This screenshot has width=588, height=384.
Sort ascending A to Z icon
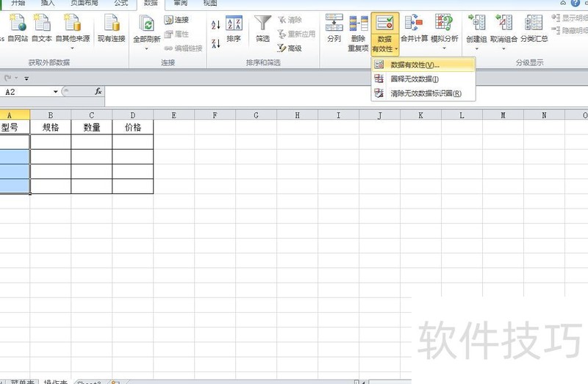(215, 25)
